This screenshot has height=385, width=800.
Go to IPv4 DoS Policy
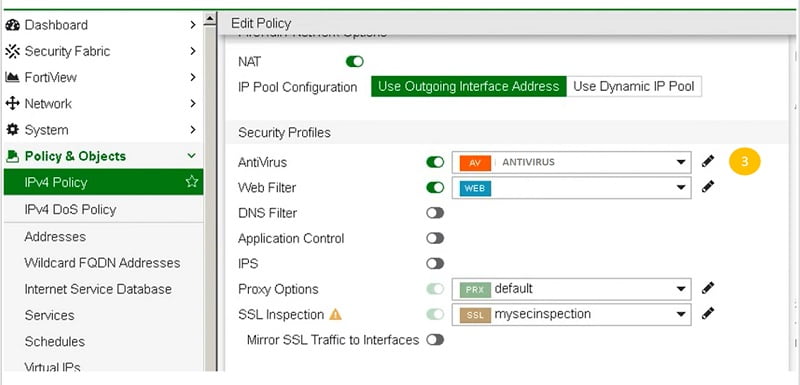pos(70,210)
